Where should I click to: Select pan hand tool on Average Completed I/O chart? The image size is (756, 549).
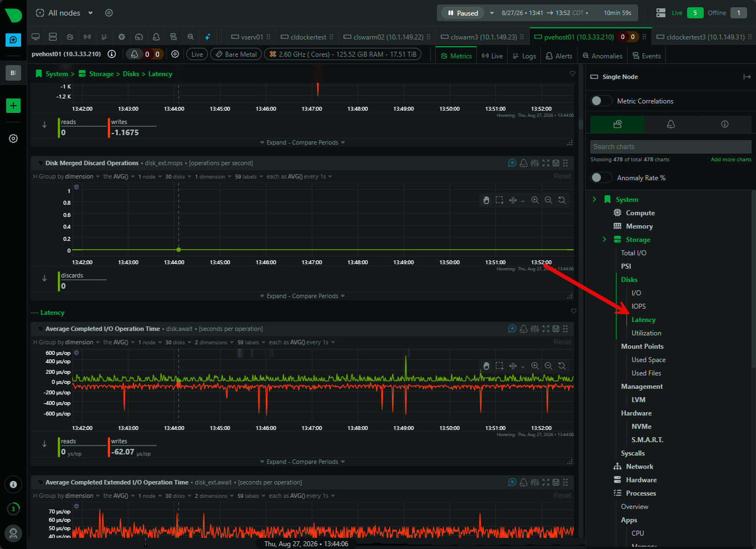point(486,365)
